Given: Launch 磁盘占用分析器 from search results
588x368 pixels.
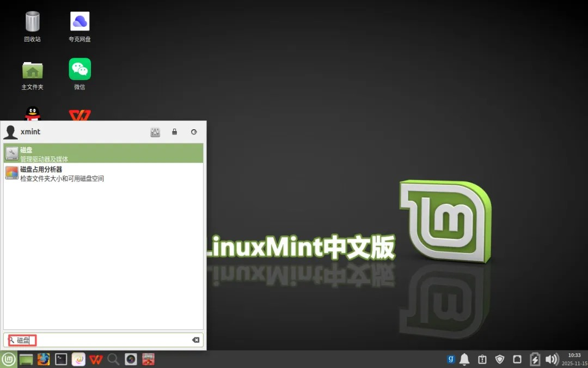Looking at the screenshot, I should coord(103,173).
